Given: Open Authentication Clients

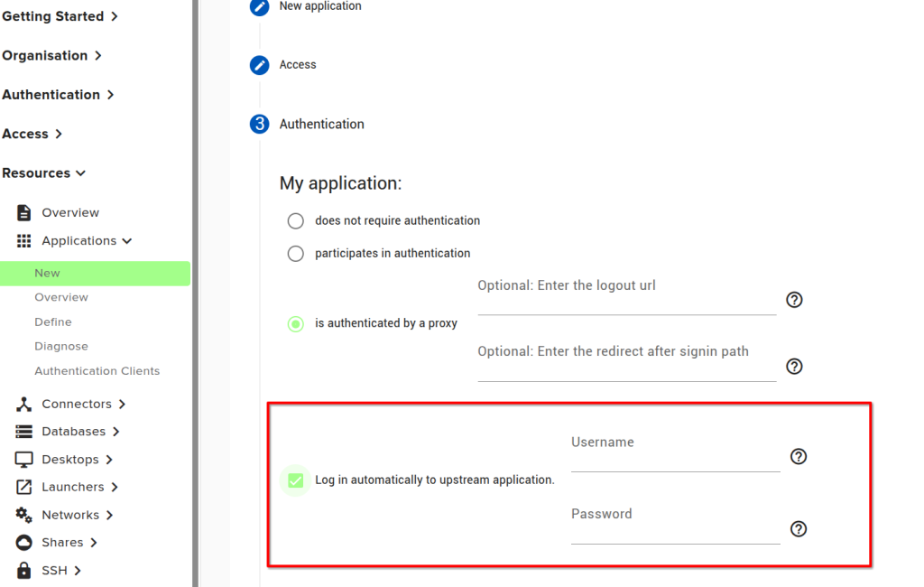Looking at the screenshot, I should click(x=97, y=370).
